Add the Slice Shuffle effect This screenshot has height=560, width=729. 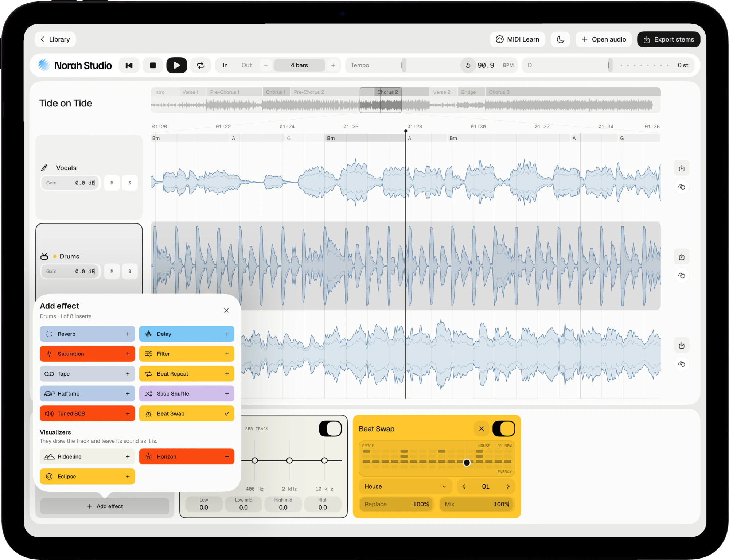tap(187, 394)
